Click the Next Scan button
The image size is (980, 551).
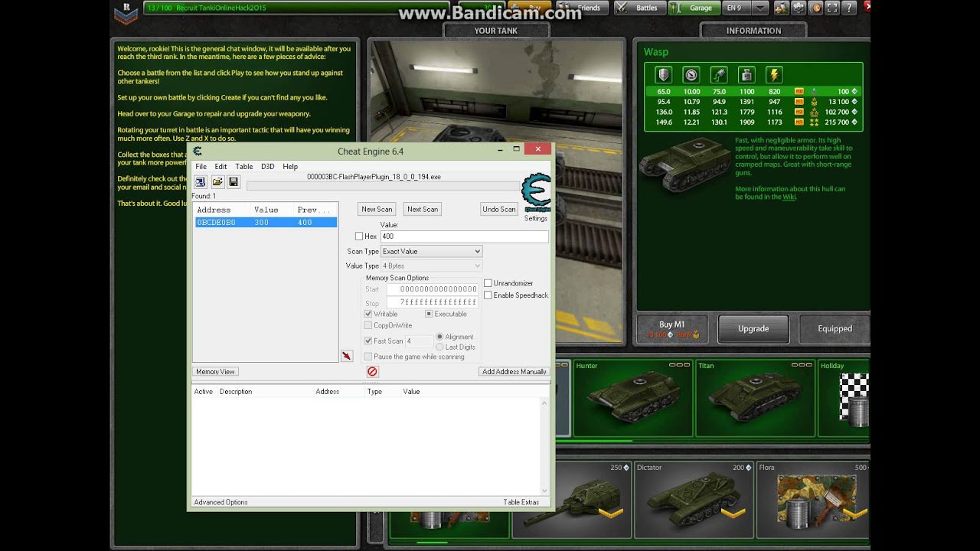pos(423,209)
